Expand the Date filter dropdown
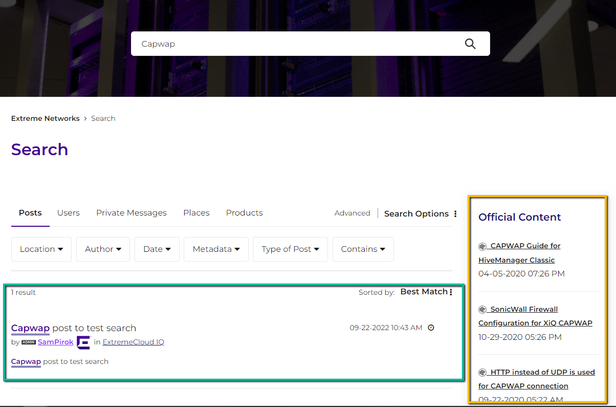Viewport: 616px width, 407px height. (158, 249)
